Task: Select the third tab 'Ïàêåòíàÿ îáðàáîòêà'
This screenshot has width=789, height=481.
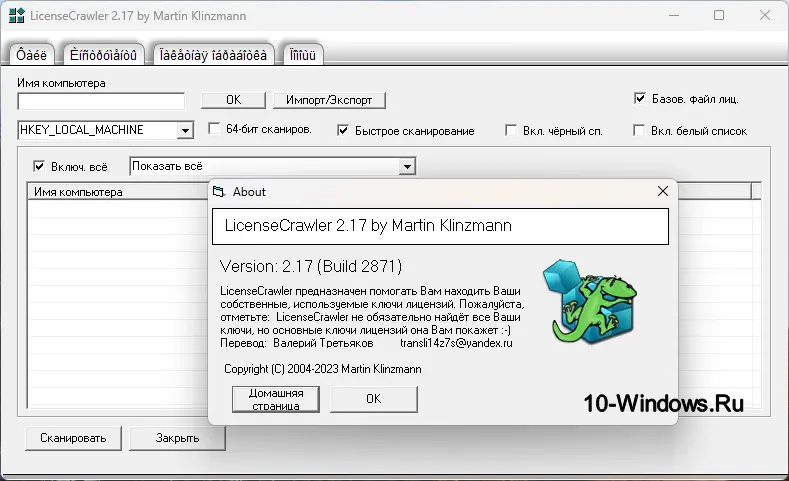Action: point(213,54)
